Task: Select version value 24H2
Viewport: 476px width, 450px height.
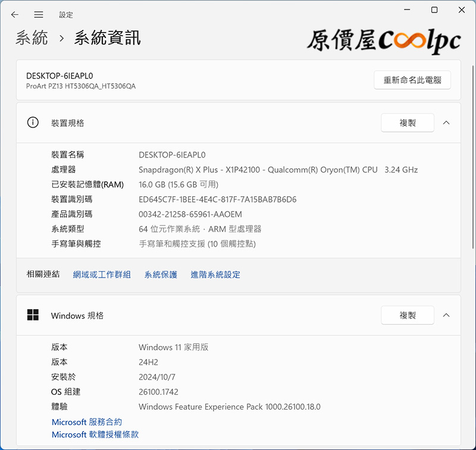Action: (x=148, y=362)
